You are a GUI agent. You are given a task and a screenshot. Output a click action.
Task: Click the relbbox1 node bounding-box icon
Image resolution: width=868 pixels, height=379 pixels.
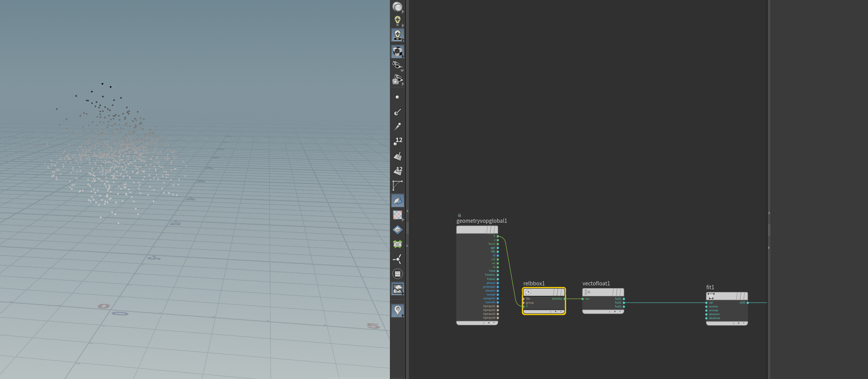[528, 292]
